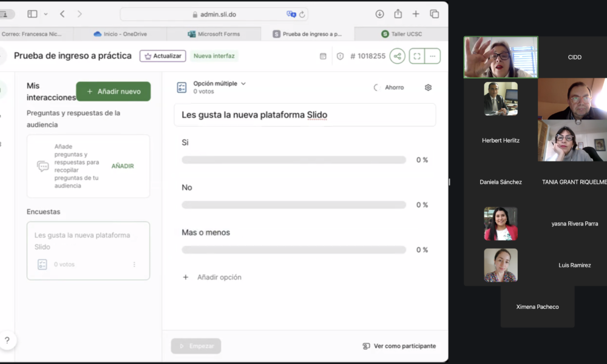Click the Ahorro saving status indicator
Screen dimensions: 607x364
[x=389, y=87]
